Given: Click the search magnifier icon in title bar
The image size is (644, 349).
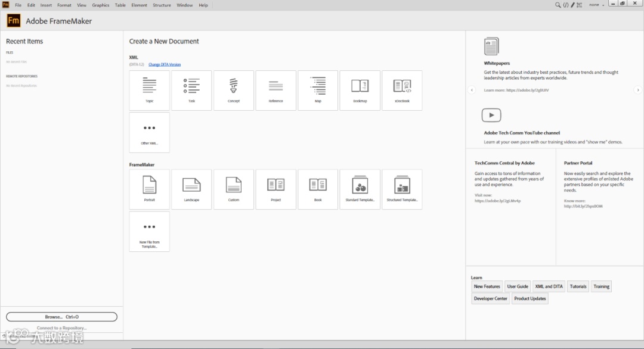Looking at the screenshot, I should [558, 5].
